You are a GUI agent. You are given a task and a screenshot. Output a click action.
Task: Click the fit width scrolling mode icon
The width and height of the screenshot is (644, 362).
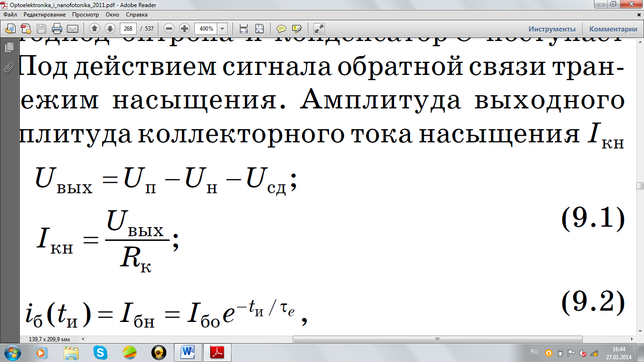point(244,28)
